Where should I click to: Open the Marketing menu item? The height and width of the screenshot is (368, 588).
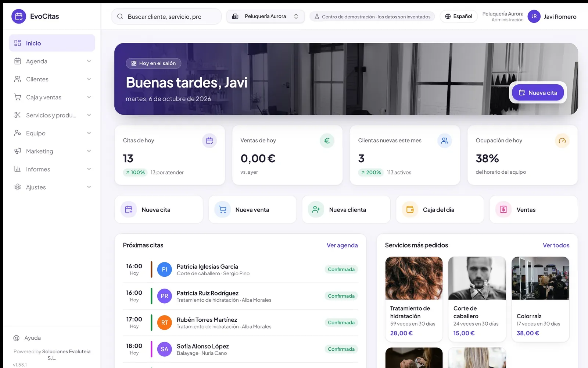click(x=52, y=151)
